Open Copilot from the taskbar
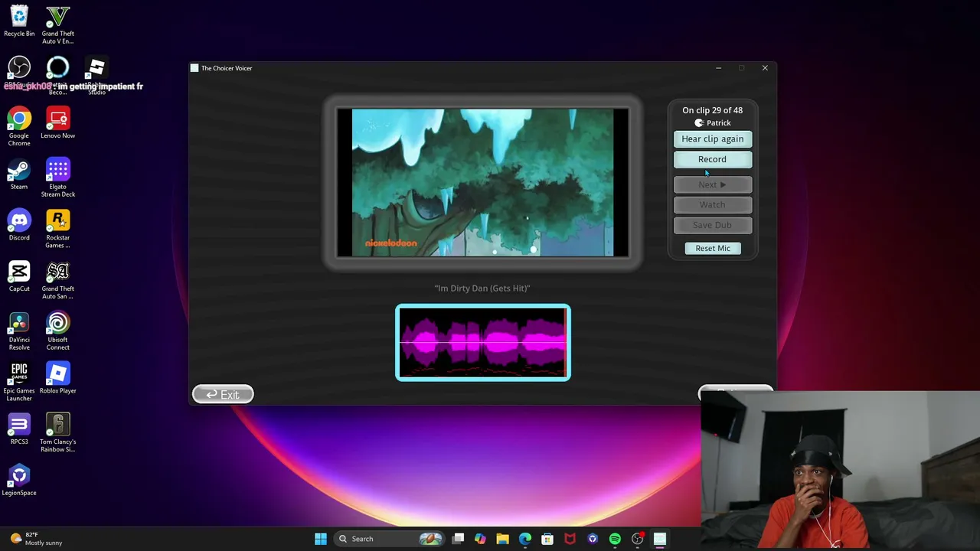The image size is (980, 551). (480, 539)
